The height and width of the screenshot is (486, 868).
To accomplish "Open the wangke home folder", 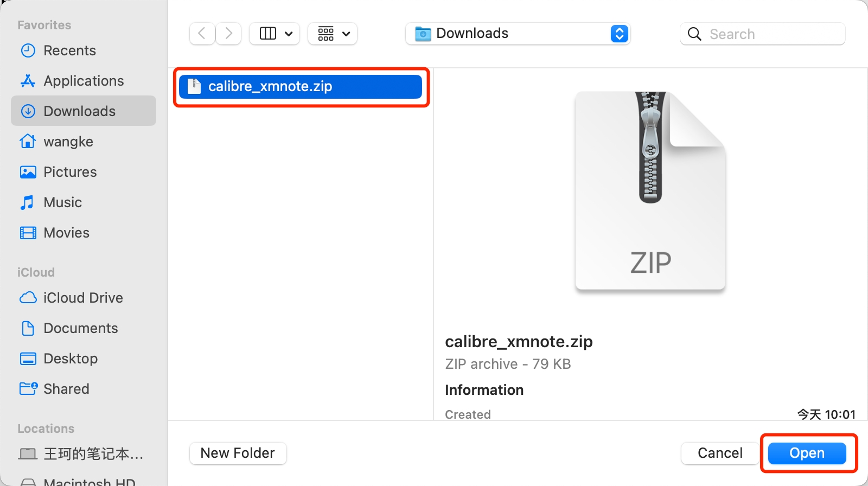I will click(x=68, y=142).
